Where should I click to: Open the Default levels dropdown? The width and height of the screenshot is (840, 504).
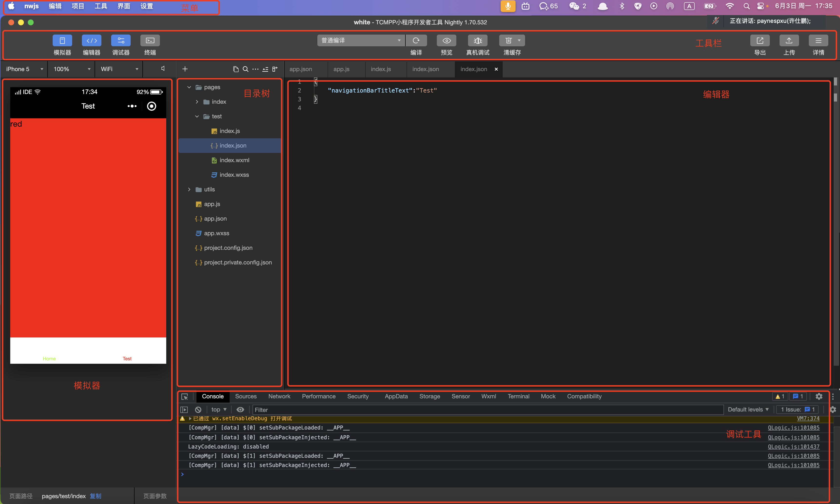(748, 410)
